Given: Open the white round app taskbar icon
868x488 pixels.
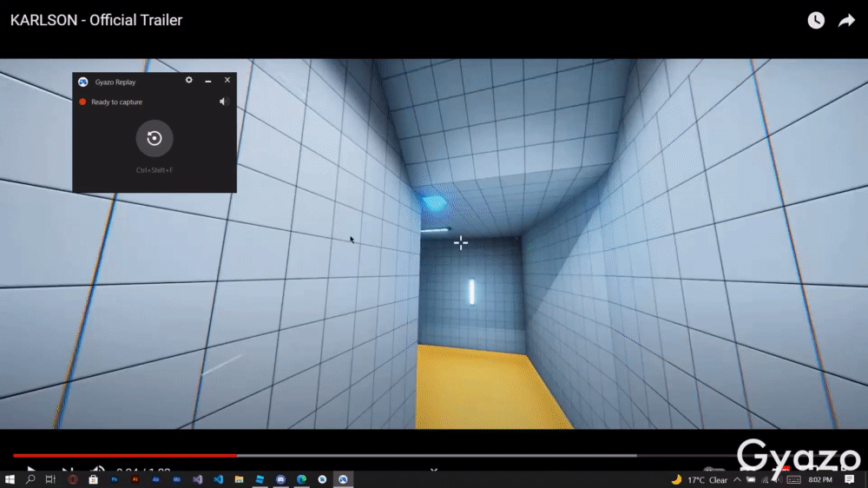Looking at the screenshot, I should pos(322,479).
